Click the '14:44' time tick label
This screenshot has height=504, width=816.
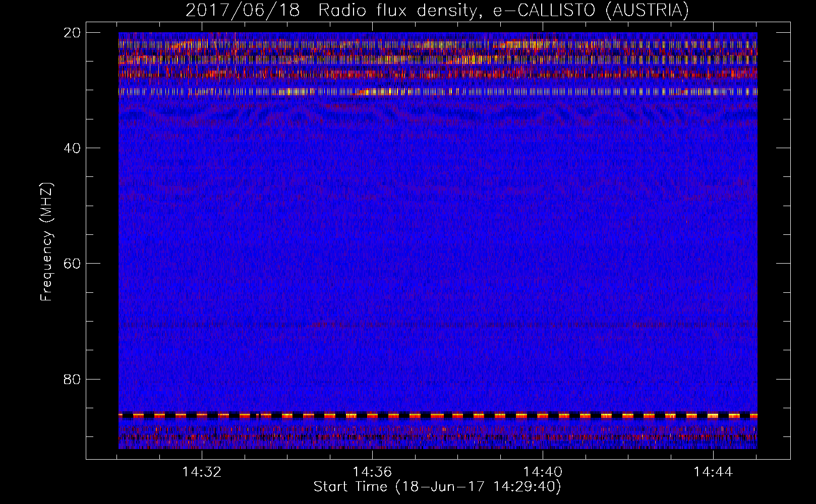(x=713, y=472)
